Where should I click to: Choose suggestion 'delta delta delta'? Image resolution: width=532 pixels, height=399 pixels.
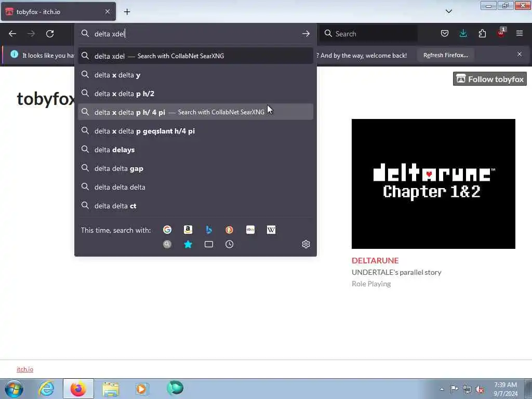pos(195,187)
